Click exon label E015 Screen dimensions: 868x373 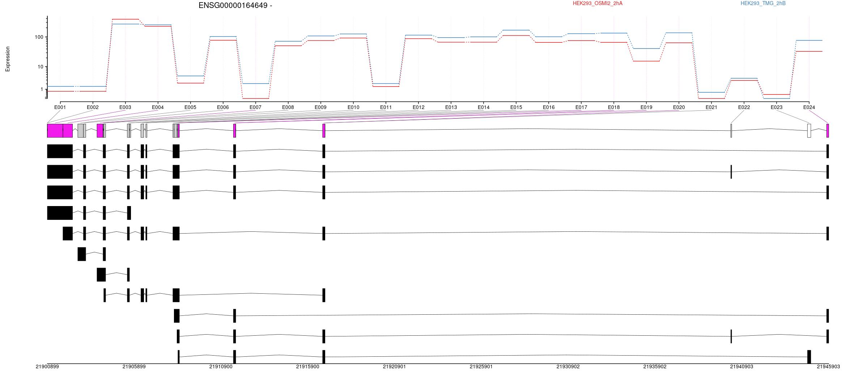pyautogui.click(x=516, y=107)
